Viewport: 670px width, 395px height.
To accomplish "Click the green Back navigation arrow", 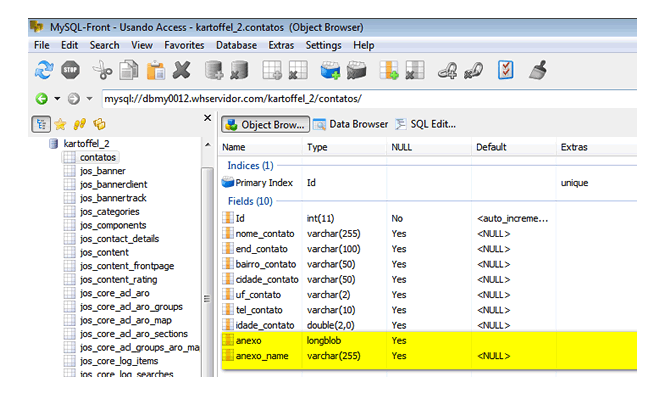I will pos(41,99).
